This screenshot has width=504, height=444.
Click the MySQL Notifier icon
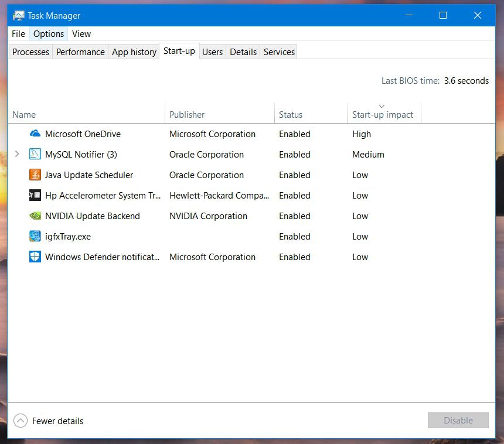coord(35,154)
